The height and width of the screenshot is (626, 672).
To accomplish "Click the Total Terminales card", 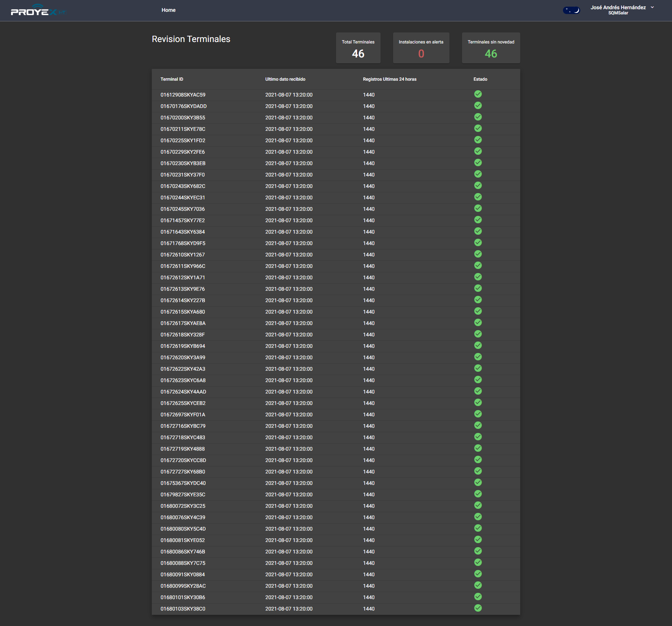I will coord(358,48).
